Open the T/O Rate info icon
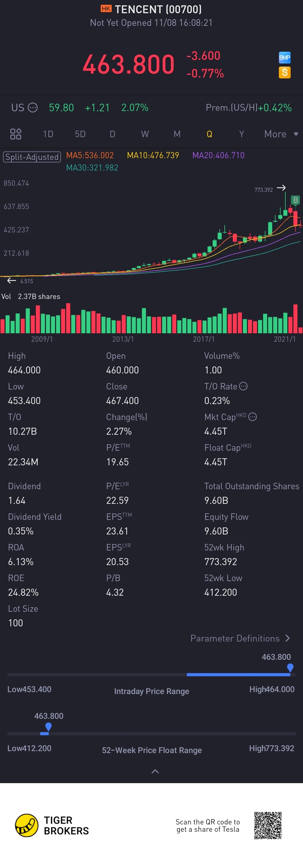 coord(243,386)
